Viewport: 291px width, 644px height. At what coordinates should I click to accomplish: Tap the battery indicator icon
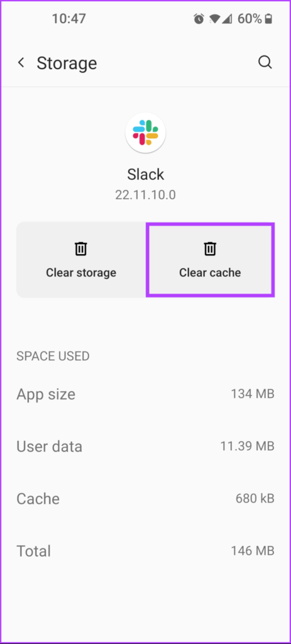[268, 19]
